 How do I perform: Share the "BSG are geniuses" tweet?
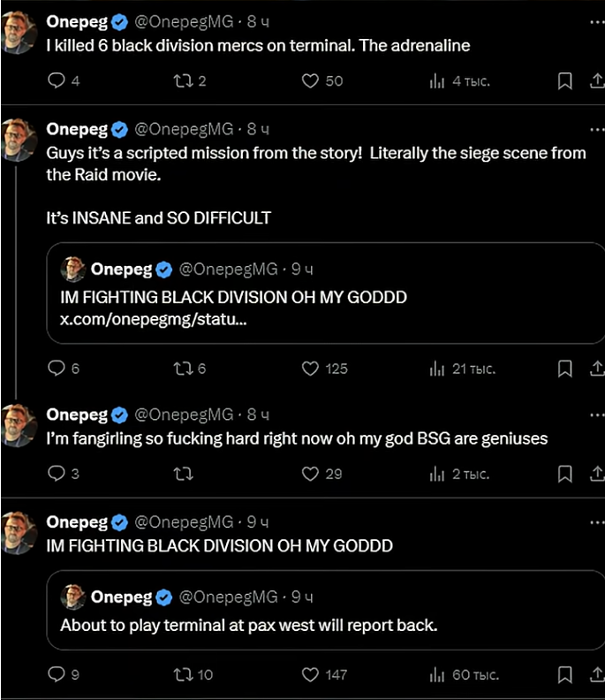pos(594,474)
